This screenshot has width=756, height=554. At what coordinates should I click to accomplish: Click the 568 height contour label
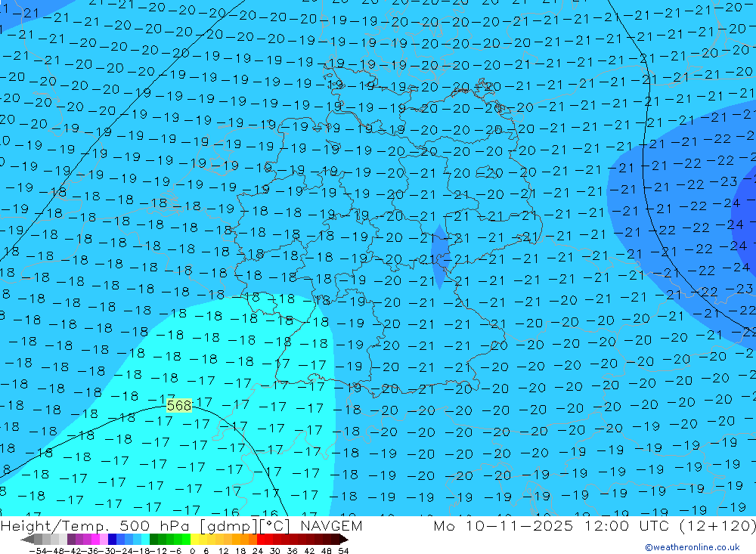(x=179, y=406)
